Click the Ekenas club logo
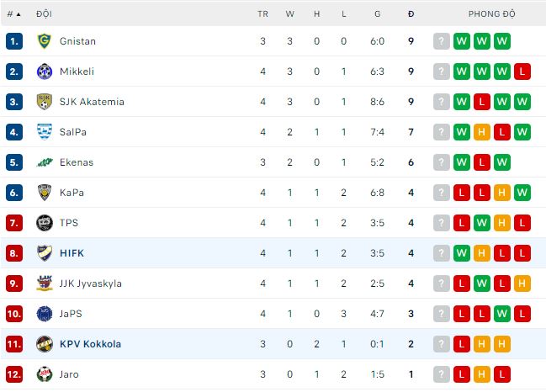 (x=45, y=162)
